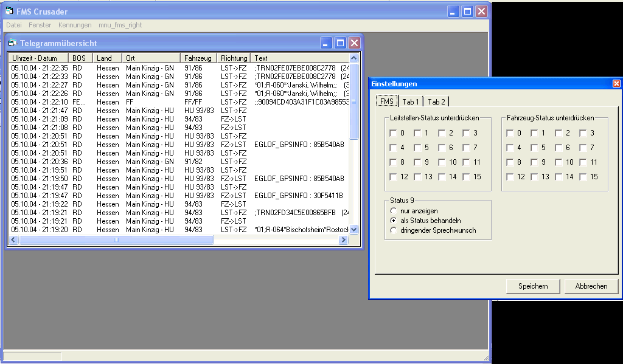Screen dimensions: 623x364
Task: Click the FMS Crusader title bar icon
Action: (9, 12)
